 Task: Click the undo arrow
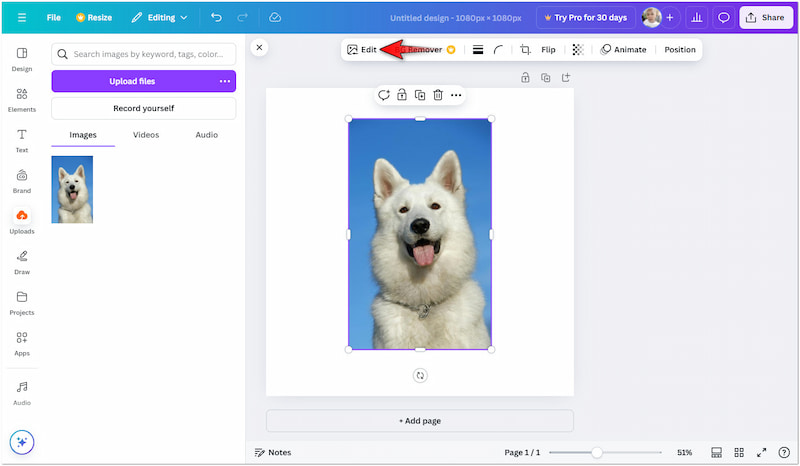point(216,17)
